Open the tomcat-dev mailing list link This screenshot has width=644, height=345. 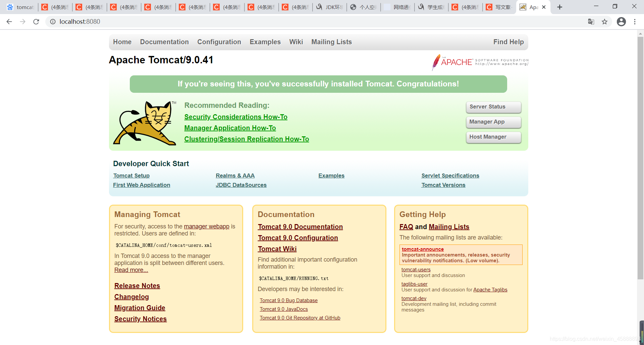[414, 298]
